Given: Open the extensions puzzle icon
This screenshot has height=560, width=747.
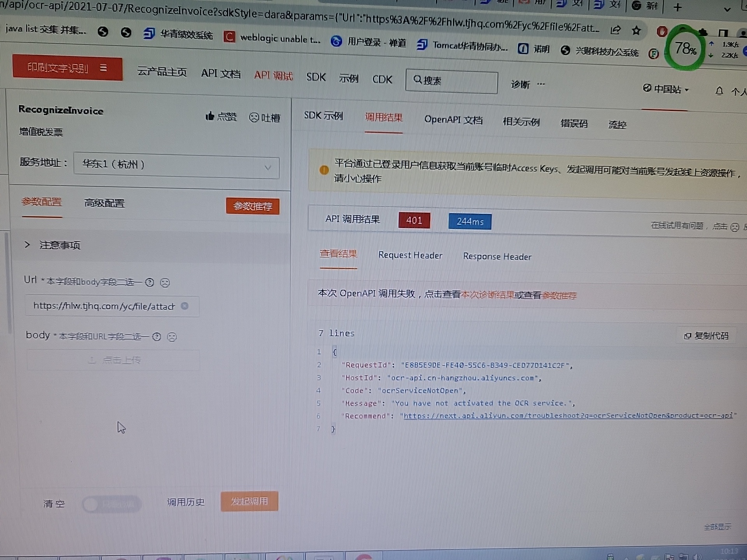Looking at the screenshot, I should 703,32.
